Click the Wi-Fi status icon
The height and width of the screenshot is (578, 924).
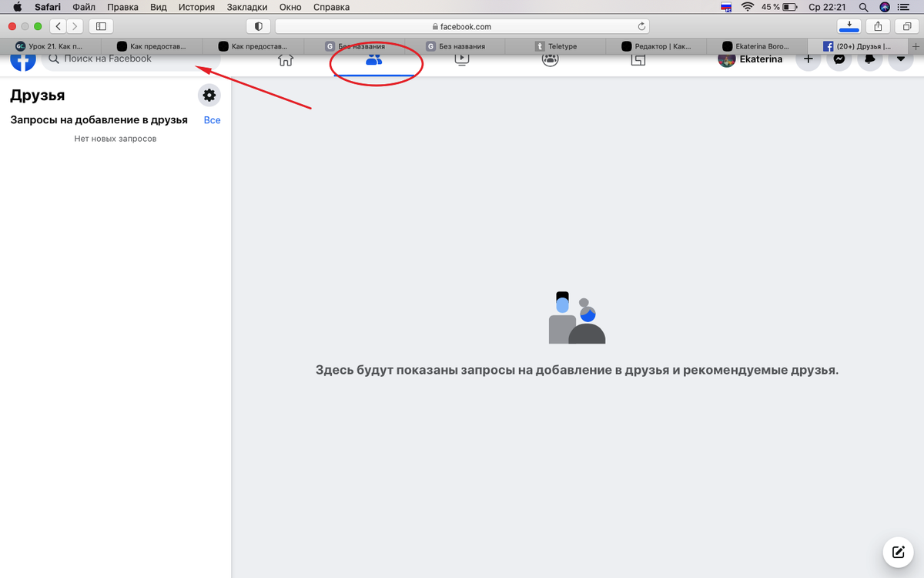pyautogui.click(x=747, y=7)
